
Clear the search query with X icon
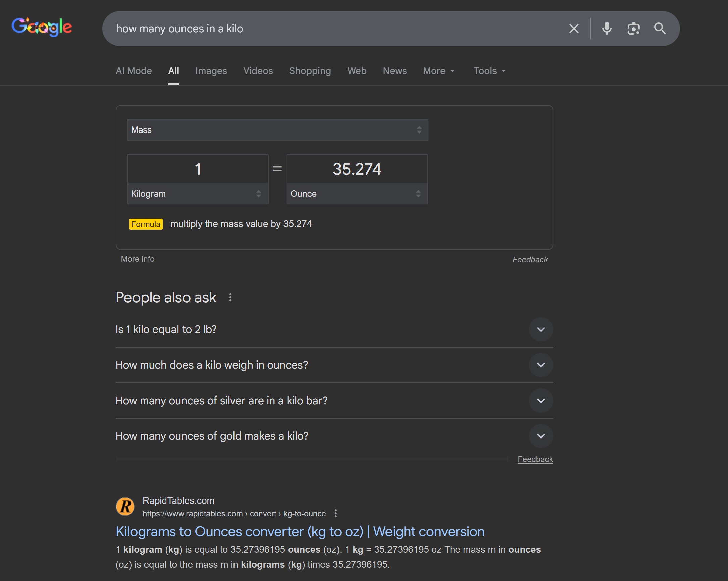point(574,29)
